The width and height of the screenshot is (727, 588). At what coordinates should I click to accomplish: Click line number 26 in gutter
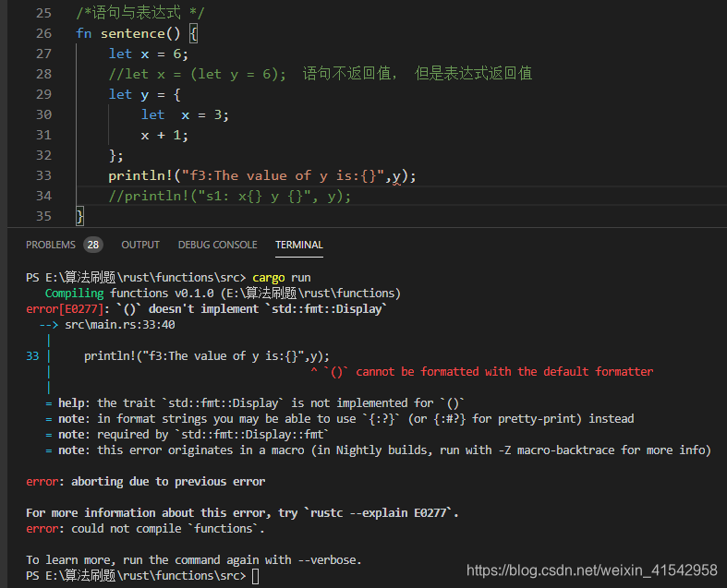(x=43, y=33)
